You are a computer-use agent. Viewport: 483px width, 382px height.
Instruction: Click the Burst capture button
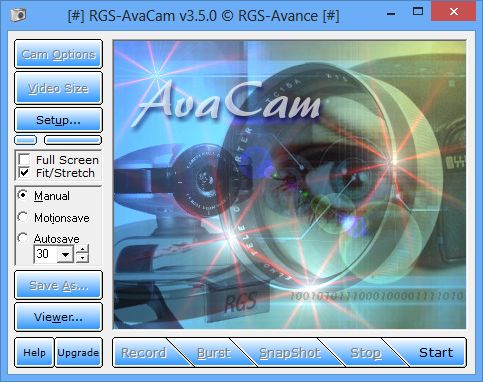(x=214, y=353)
